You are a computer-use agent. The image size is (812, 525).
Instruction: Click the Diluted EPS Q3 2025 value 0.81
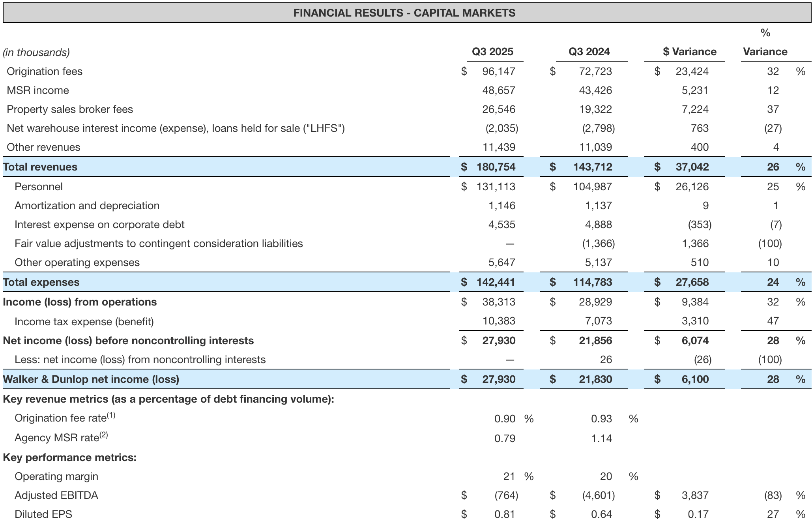tap(505, 514)
